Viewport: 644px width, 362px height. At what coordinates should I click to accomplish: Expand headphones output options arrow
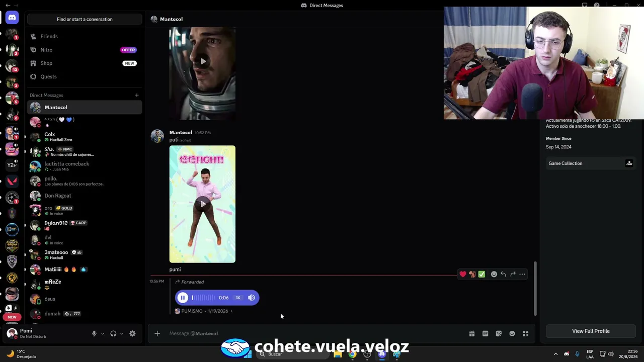122,333
